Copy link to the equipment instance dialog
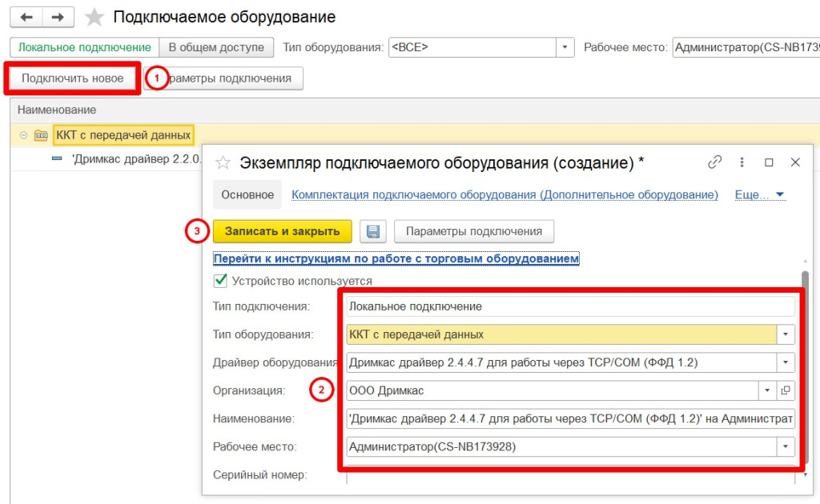 [714, 162]
